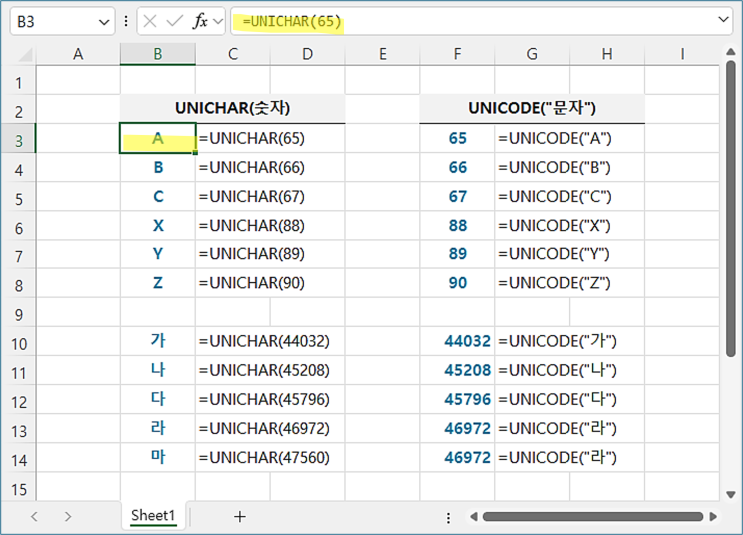Click horizontal scrollbar right arrow
Screen dimensions: 743x535
click(713, 517)
